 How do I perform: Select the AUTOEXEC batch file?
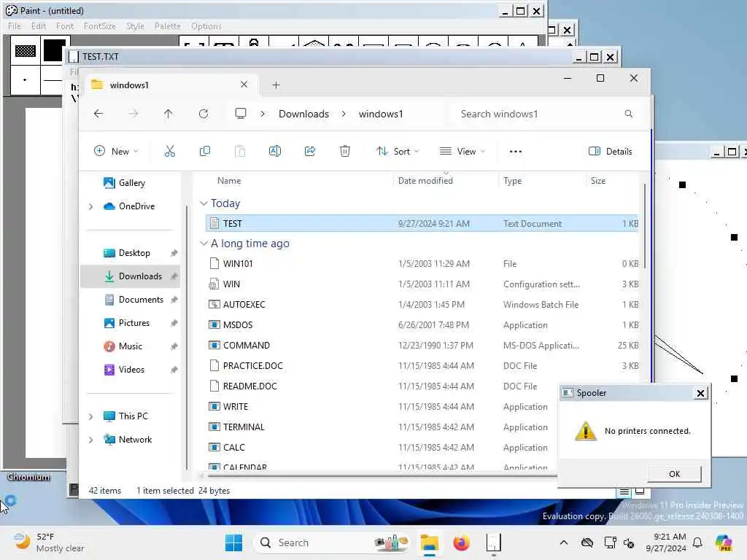click(x=422, y=305)
